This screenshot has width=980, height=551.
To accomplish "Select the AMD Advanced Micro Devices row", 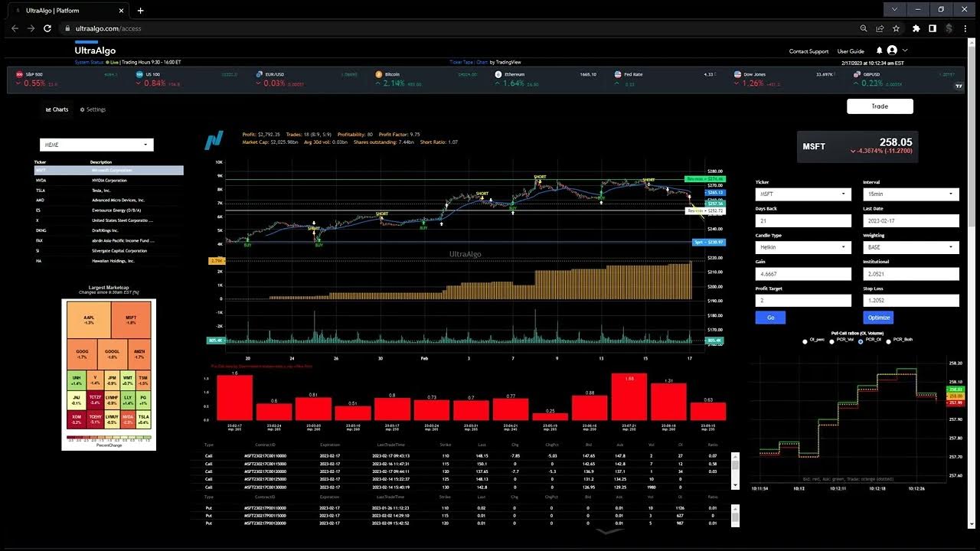I will (109, 200).
